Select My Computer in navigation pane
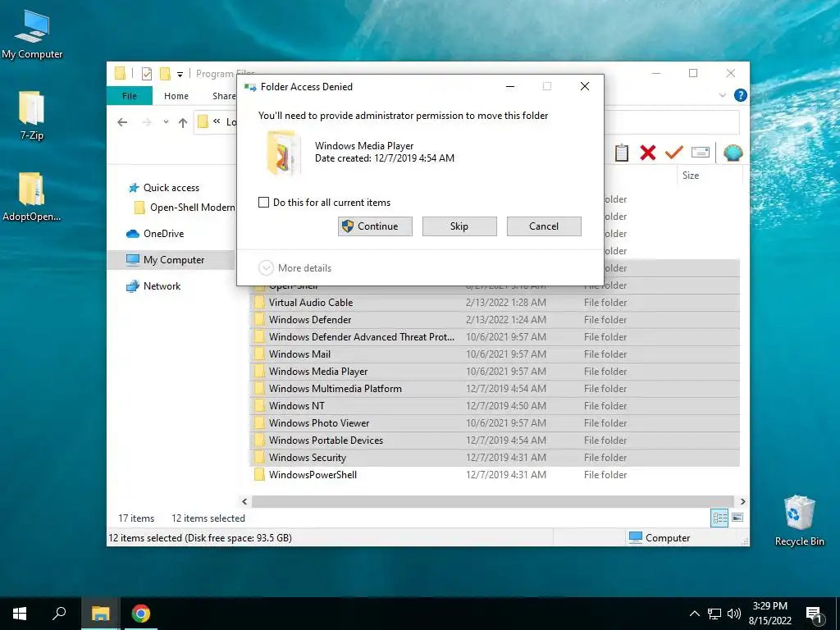840x630 pixels. pos(171,260)
